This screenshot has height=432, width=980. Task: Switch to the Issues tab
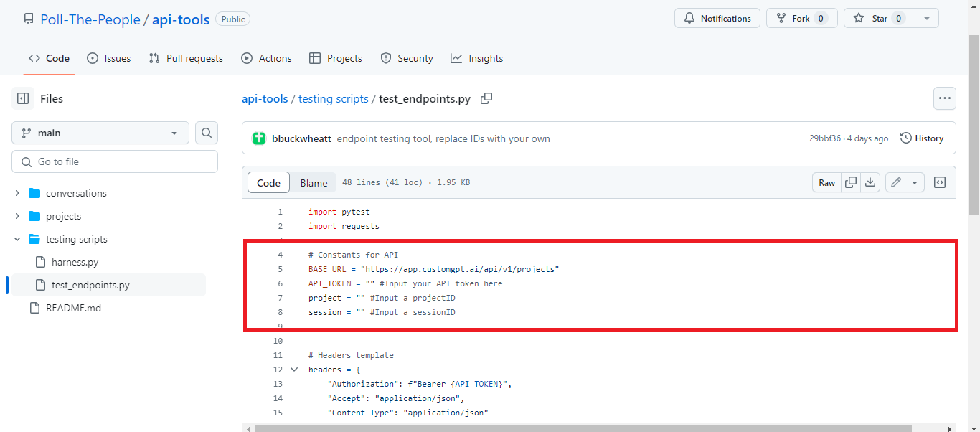click(108, 58)
